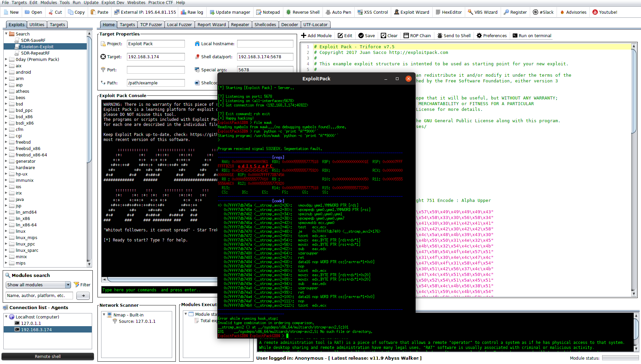
Task: Open the VBS Wizard
Action: click(483, 12)
